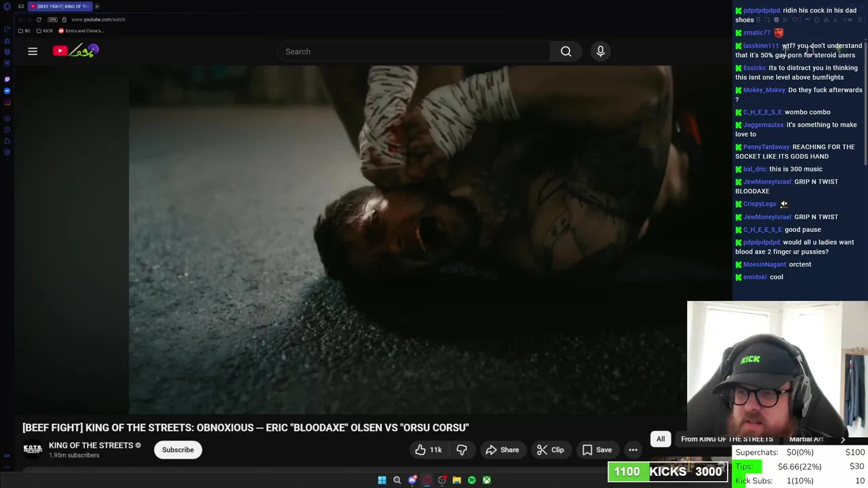The image size is (868, 488).
Task: Select From KING OF THE STREETS chip
Action: coord(727,439)
